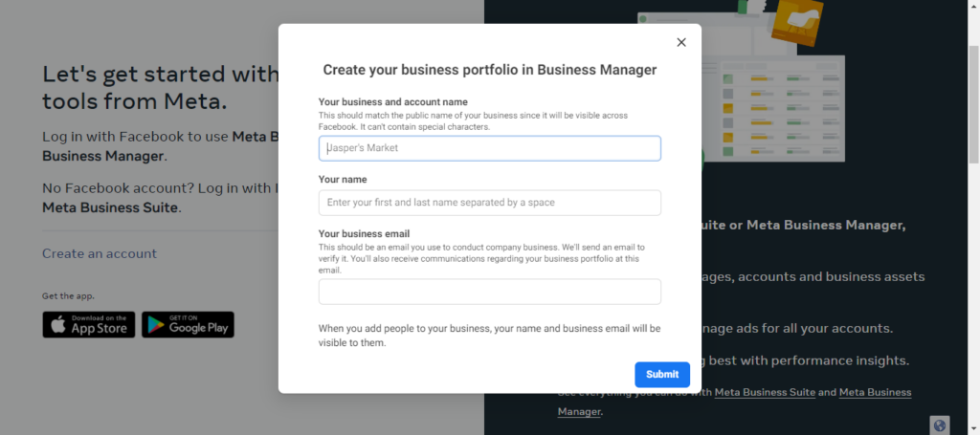The width and height of the screenshot is (980, 435).
Task: Open the Get it on Google Play badge
Action: pyautogui.click(x=188, y=324)
